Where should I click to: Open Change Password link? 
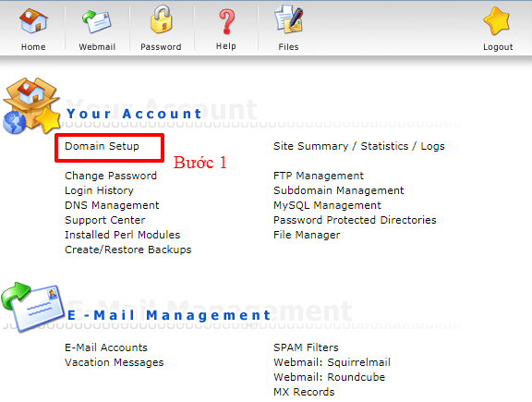(111, 176)
